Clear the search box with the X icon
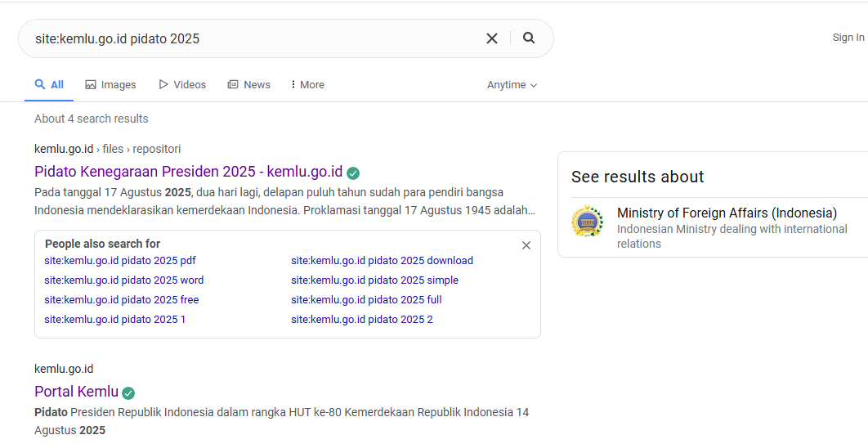This screenshot has width=868, height=444. (x=492, y=38)
